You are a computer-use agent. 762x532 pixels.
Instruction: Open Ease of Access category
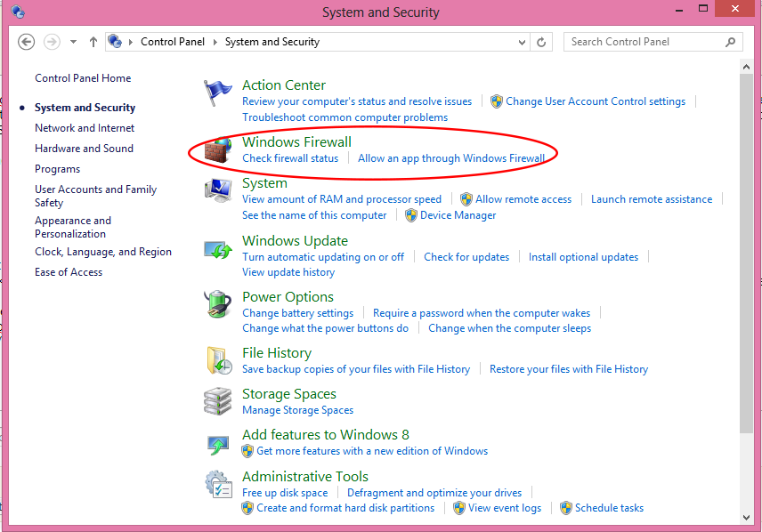pos(69,272)
